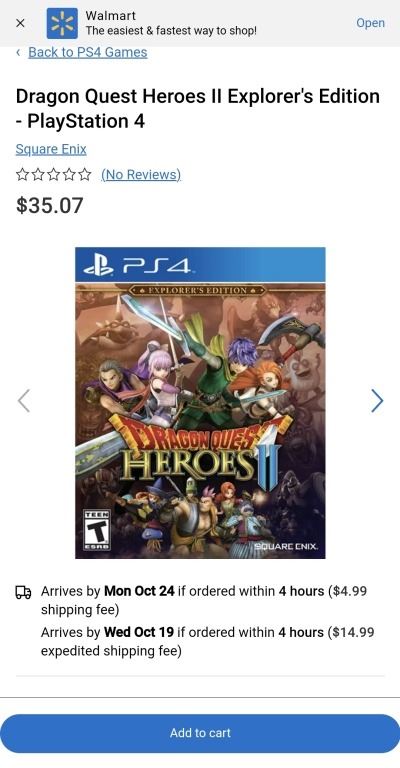Dismiss the Walmart app banner
The image size is (400, 768).
[x=20, y=23]
